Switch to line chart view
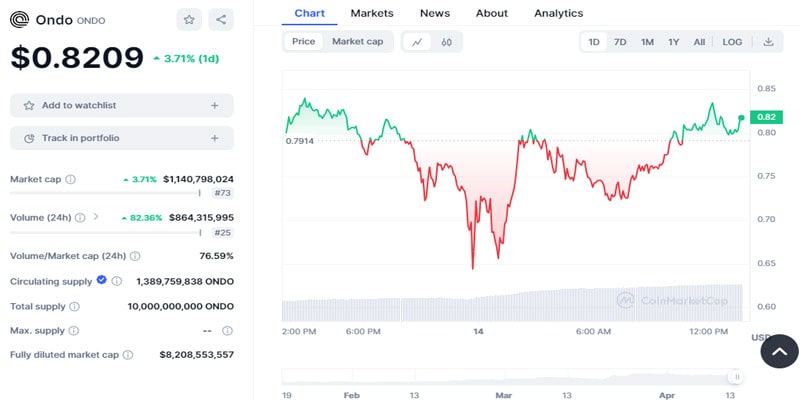This screenshot has height=400, width=800. tap(417, 42)
